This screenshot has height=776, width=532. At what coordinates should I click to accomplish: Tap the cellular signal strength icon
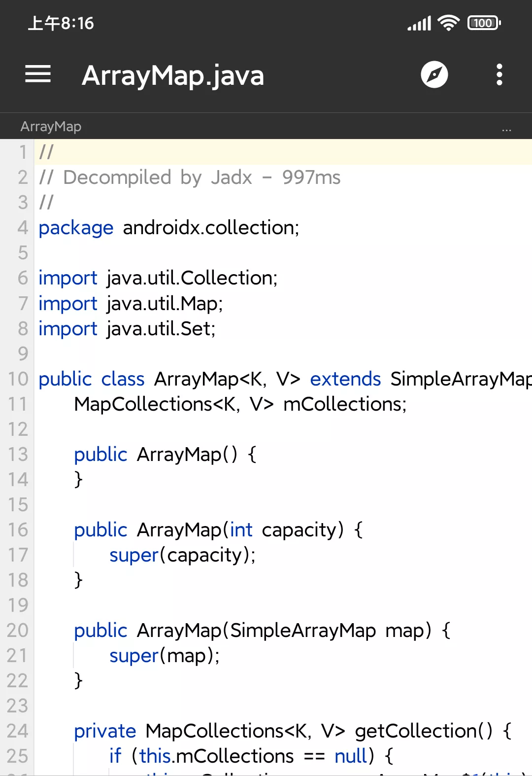[419, 23]
